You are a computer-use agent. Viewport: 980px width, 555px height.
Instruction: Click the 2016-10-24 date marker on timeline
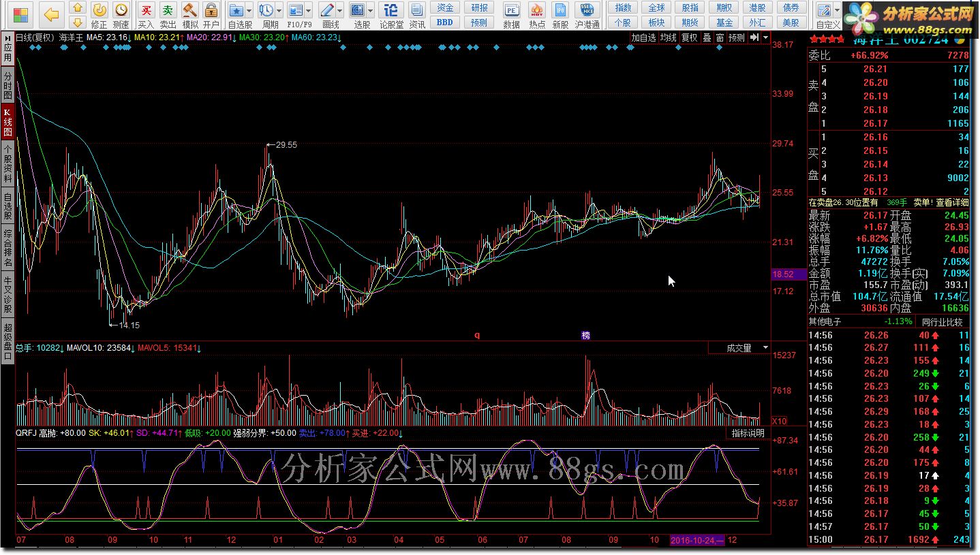(x=698, y=540)
